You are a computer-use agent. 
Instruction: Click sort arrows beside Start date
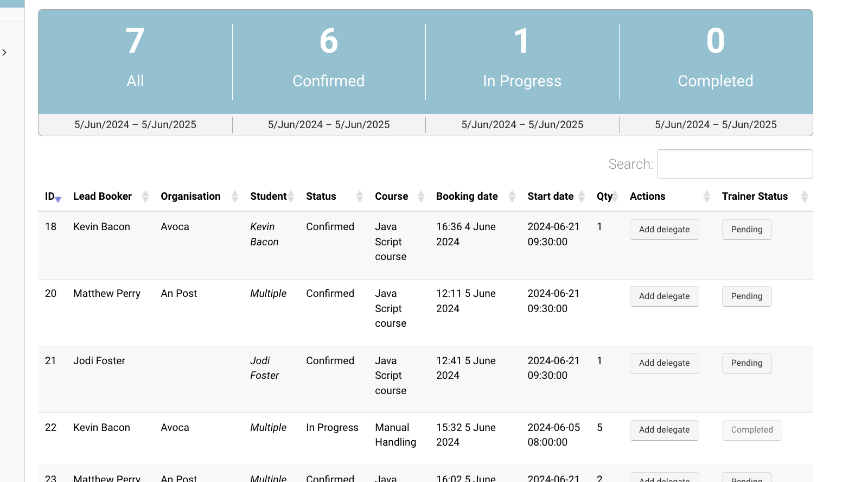pos(582,196)
